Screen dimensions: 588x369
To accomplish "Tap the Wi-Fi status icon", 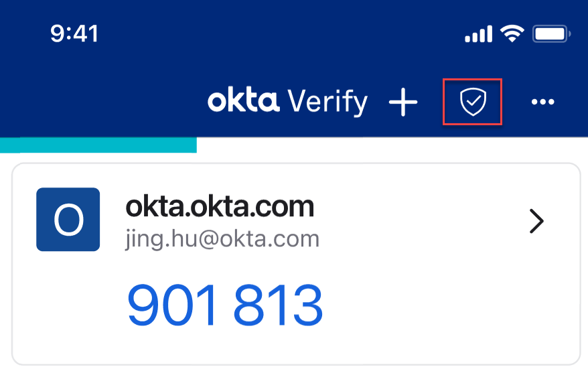I will pyautogui.click(x=512, y=33).
